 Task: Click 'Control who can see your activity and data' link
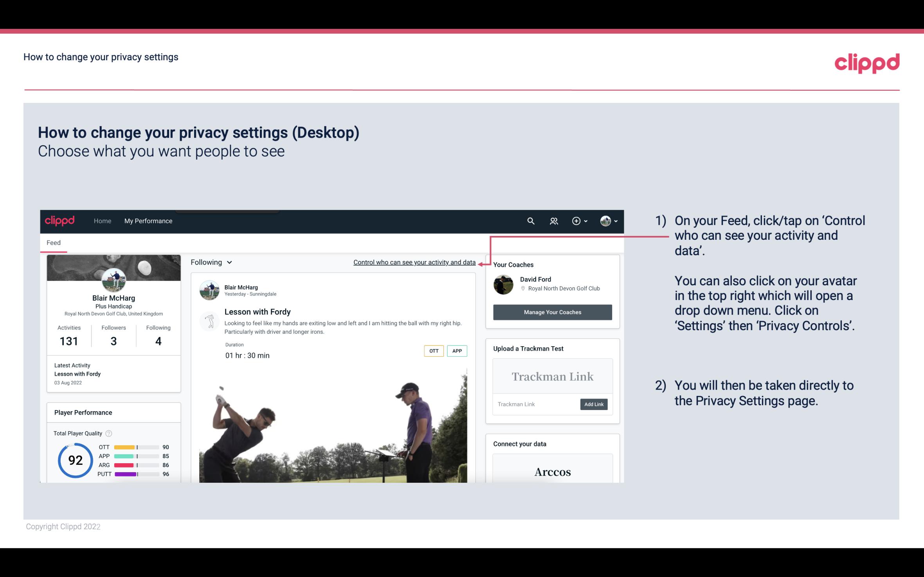414,262
